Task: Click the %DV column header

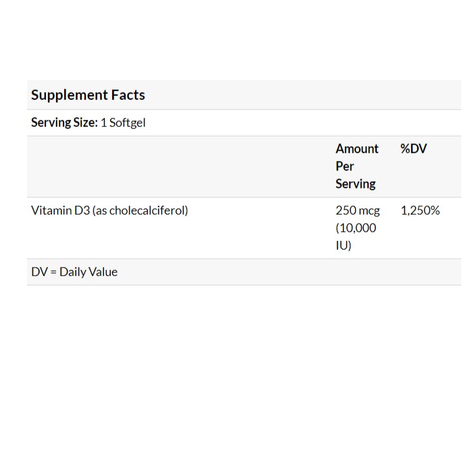Action: click(x=413, y=149)
